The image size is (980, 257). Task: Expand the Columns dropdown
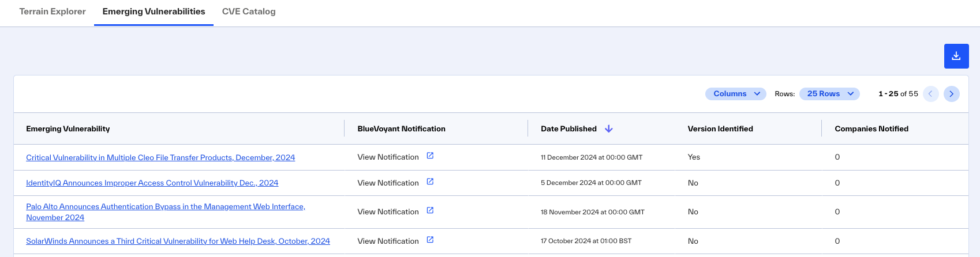pyautogui.click(x=736, y=94)
